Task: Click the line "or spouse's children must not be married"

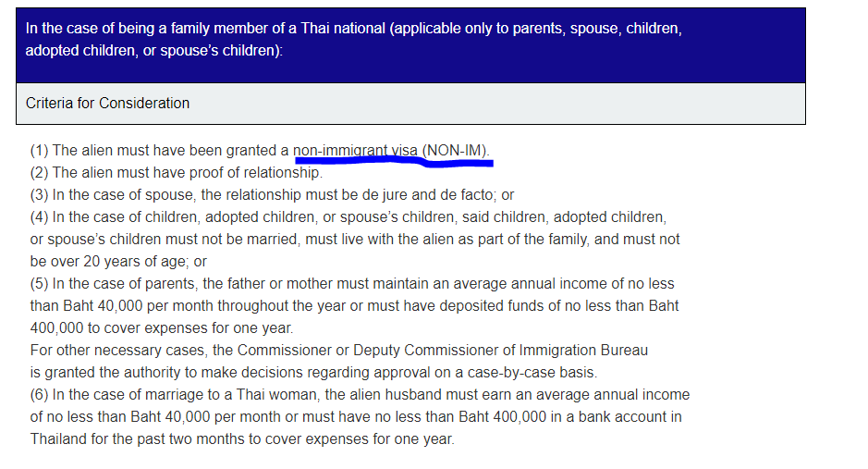Action: click(x=354, y=239)
